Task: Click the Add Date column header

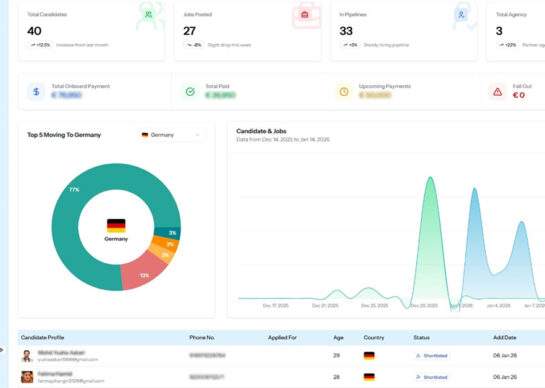Action: (505, 338)
